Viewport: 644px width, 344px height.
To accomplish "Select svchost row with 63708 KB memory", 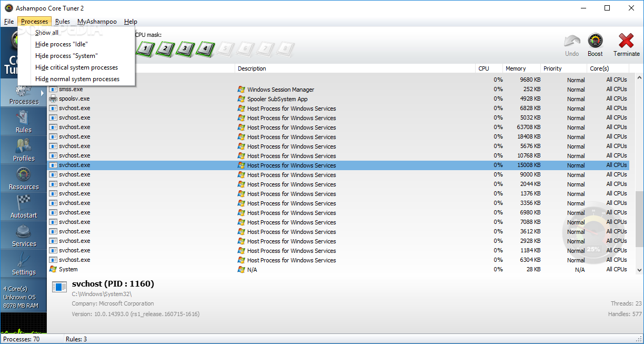I will tap(338, 127).
